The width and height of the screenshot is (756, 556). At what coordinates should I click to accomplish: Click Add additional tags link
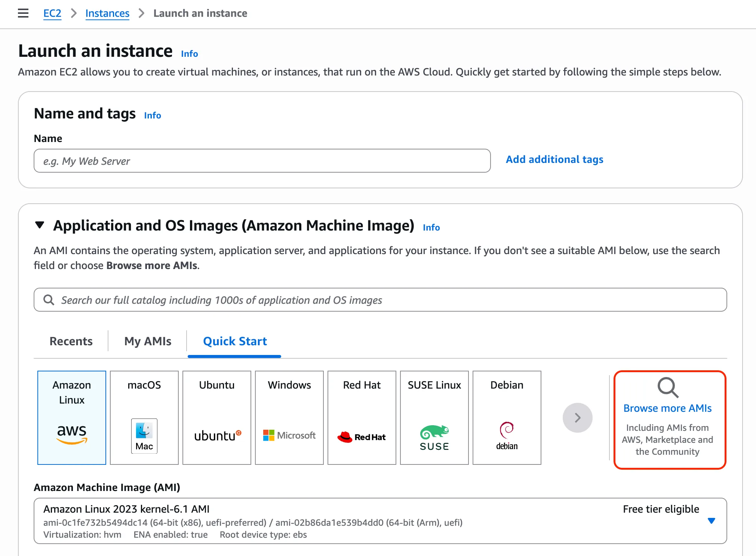[x=554, y=160]
